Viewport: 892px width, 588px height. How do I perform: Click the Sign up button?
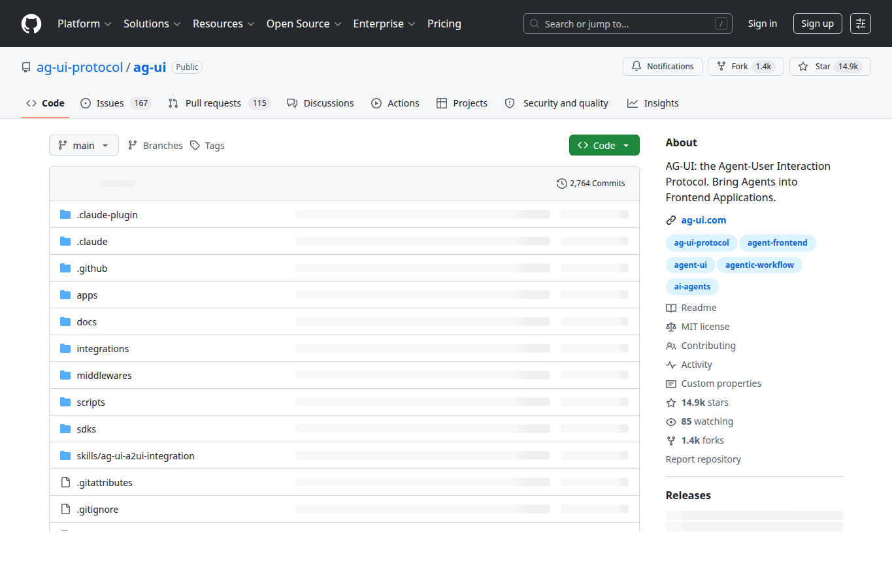(x=818, y=24)
